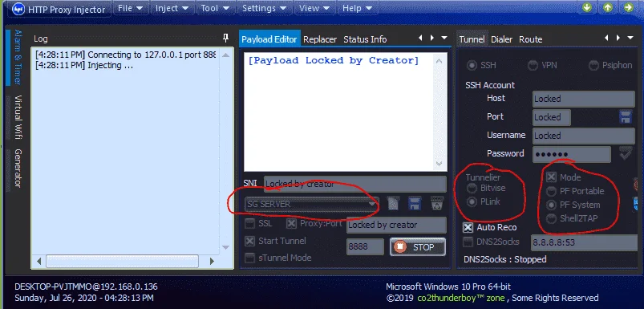Click the new config document icon

coord(393,203)
